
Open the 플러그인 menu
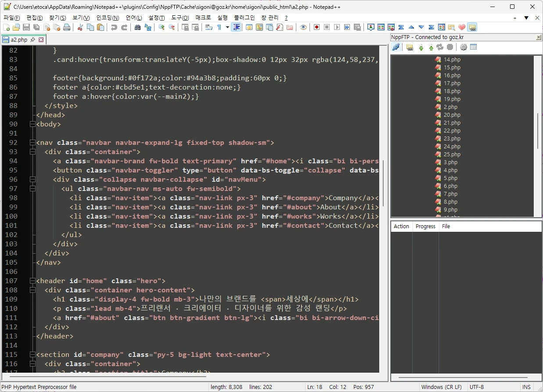coord(245,18)
